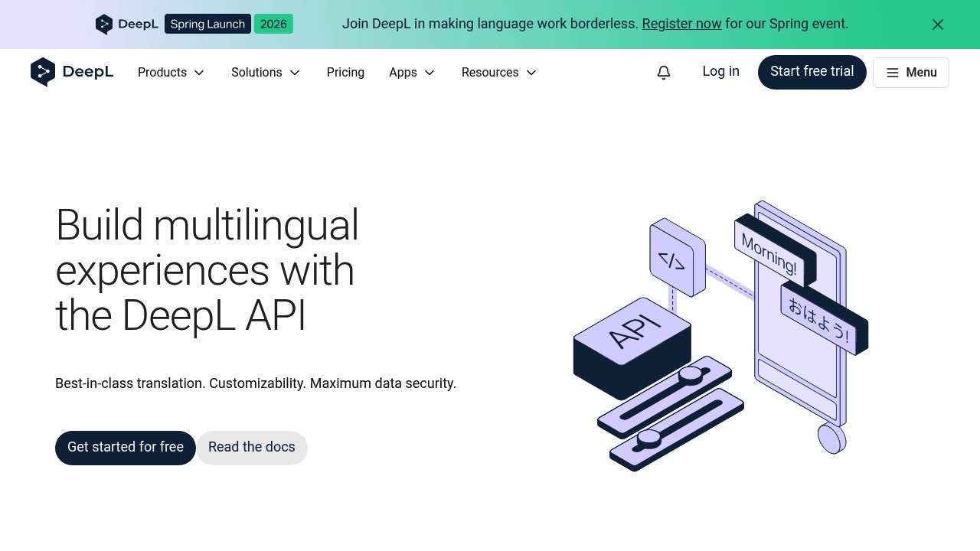Open the notification bell icon
The height and width of the screenshot is (551, 980).
[x=663, y=72]
